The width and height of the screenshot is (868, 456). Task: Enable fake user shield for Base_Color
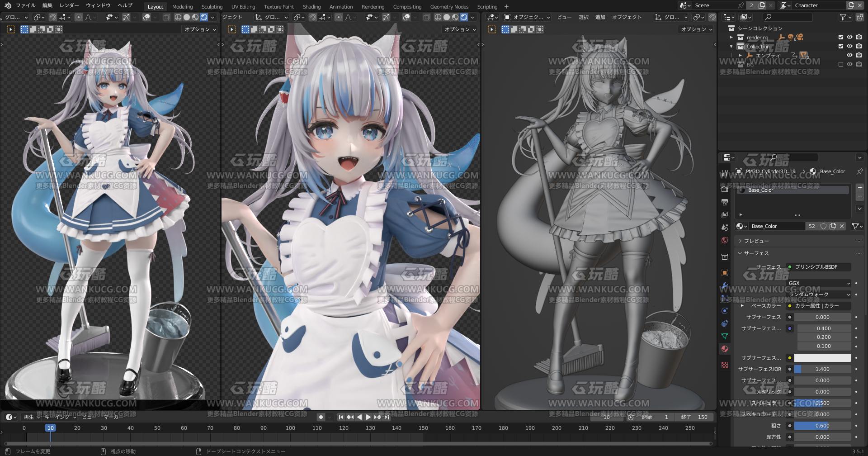[824, 226]
